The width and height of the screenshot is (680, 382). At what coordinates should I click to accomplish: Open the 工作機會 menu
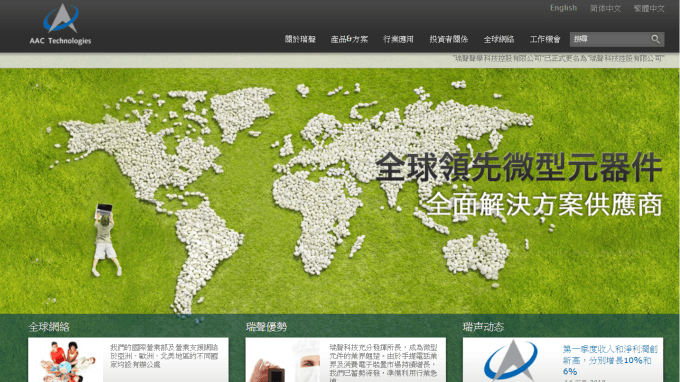[545, 39]
